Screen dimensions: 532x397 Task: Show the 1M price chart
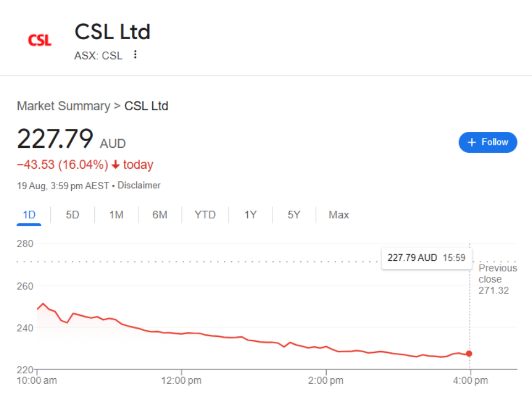(x=116, y=214)
